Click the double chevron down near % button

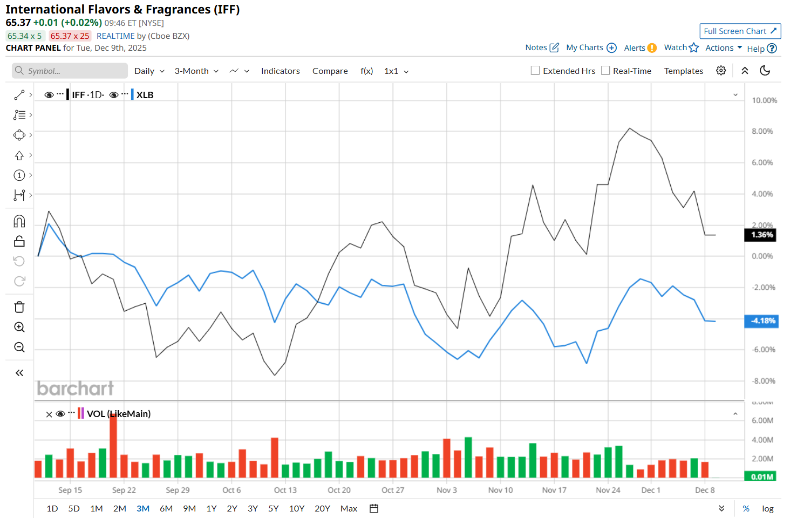pyautogui.click(x=721, y=508)
